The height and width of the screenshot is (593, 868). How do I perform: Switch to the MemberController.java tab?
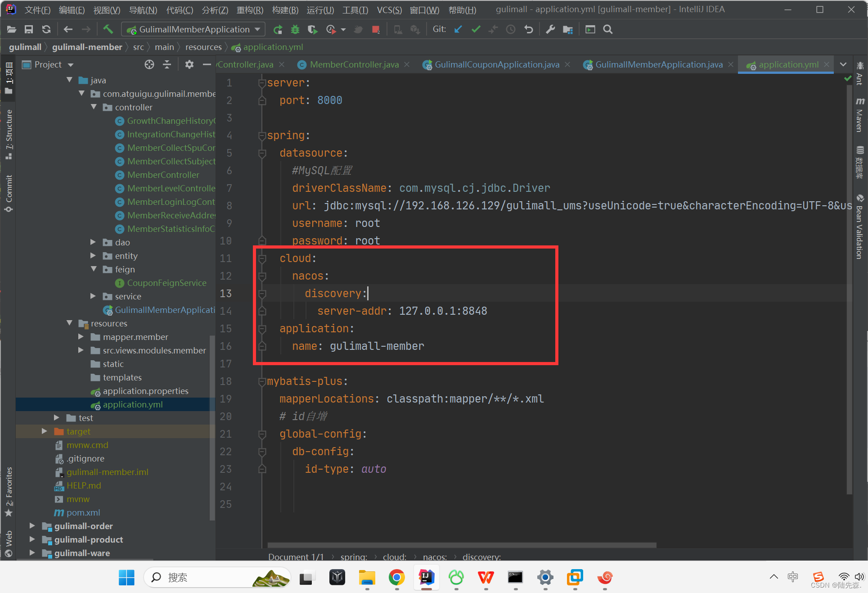point(354,64)
